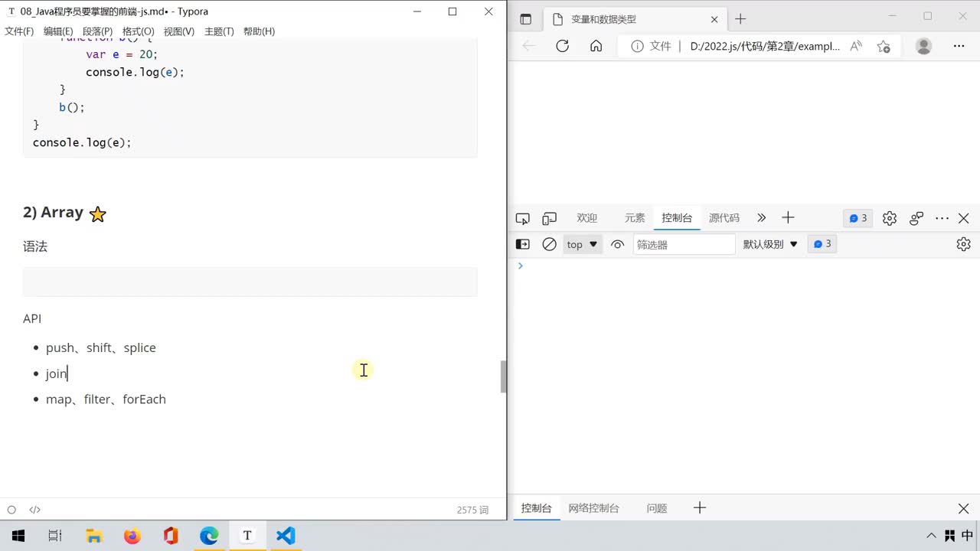This screenshot has width=980, height=551.
Task: Switch to the 控制台 DevTools tab
Action: [677, 218]
